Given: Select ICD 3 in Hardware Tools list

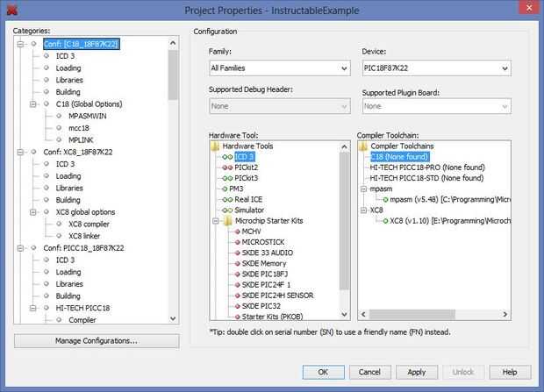Looking at the screenshot, I should click(245, 157).
